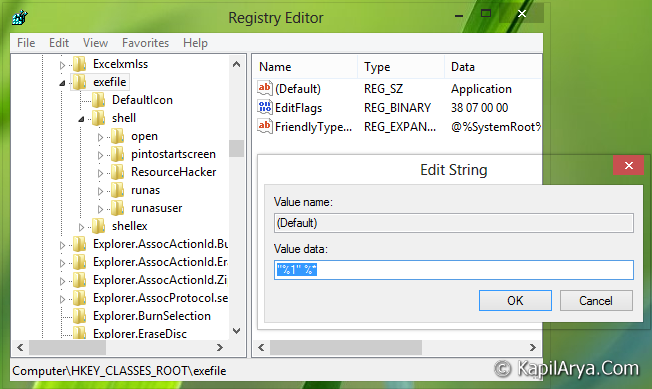The image size is (652, 389).
Task: Click the Excelxmlss folder icon
Action: coord(79,64)
